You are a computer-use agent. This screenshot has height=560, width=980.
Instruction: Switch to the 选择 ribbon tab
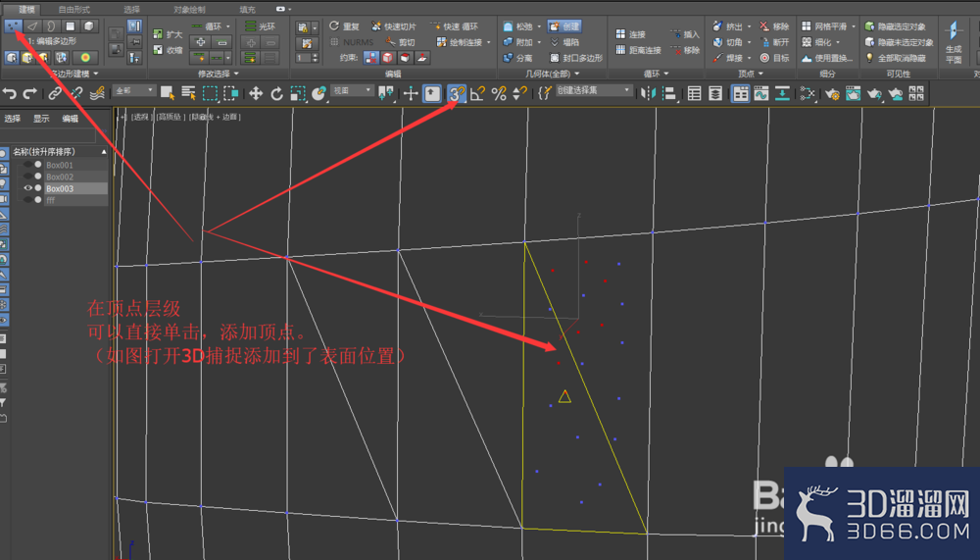click(131, 10)
